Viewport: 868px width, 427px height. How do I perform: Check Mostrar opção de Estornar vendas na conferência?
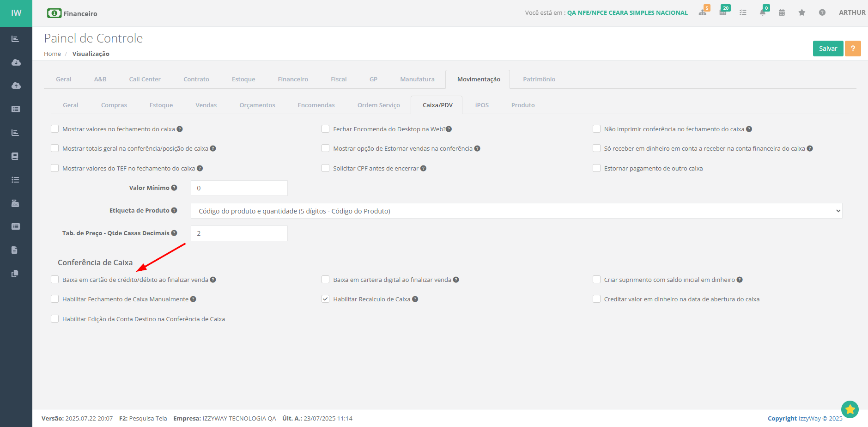coord(326,148)
